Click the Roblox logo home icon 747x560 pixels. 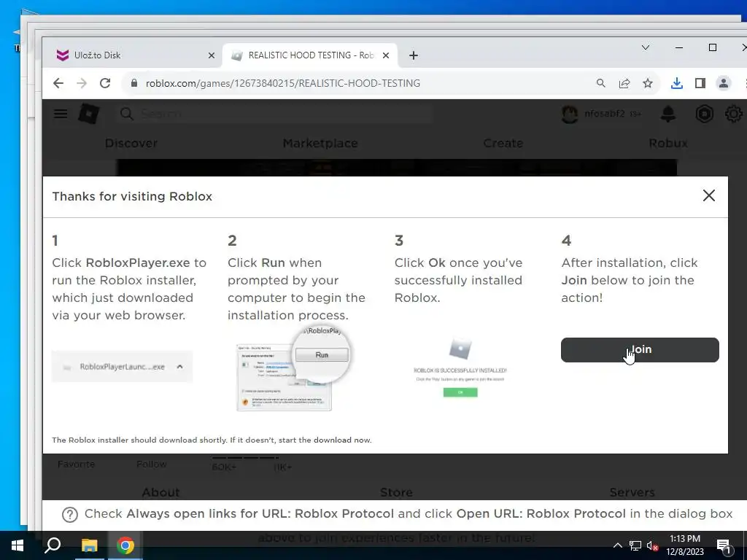(x=88, y=114)
